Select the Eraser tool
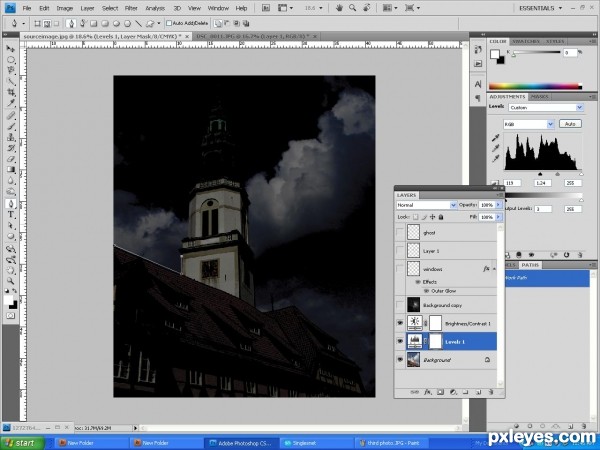The width and height of the screenshot is (600, 450). point(10,159)
